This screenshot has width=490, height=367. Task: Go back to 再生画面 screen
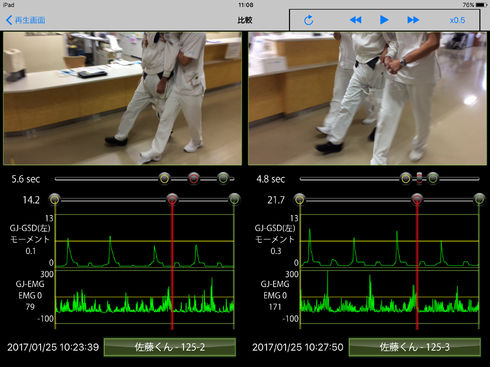click(26, 20)
